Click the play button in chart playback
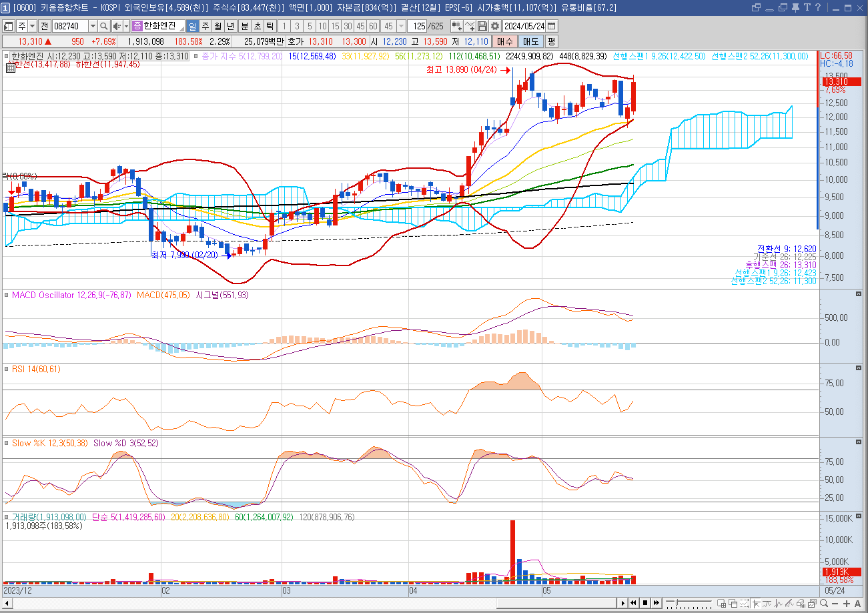This screenshot has height=613, width=868. [x=623, y=603]
